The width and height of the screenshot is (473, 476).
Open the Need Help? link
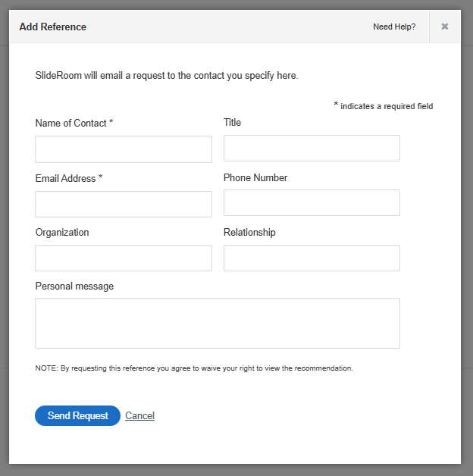click(x=394, y=27)
